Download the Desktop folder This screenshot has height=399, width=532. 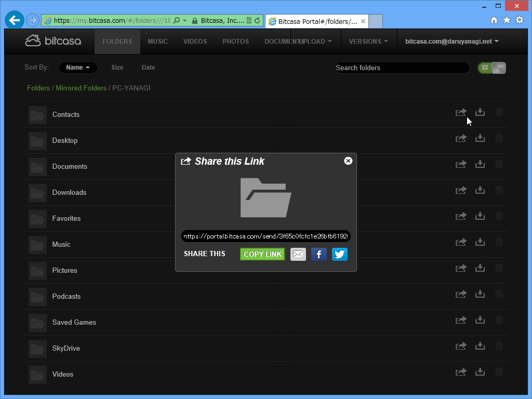[480, 138]
